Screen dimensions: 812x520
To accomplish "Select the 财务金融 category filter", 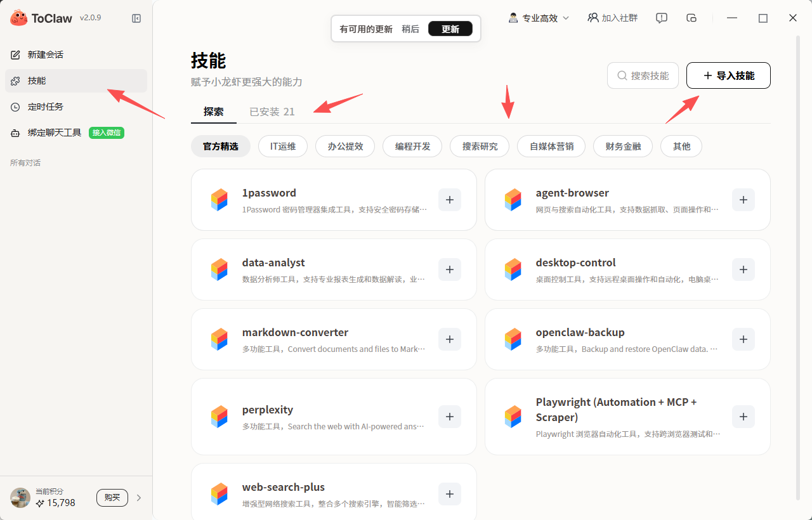I will [x=623, y=146].
